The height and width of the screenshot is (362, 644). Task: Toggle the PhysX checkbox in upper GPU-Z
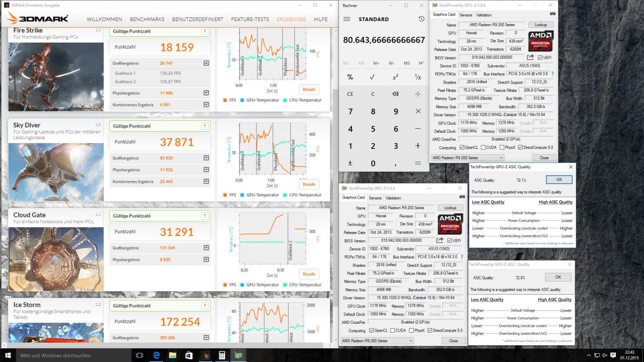(x=502, y=148)
